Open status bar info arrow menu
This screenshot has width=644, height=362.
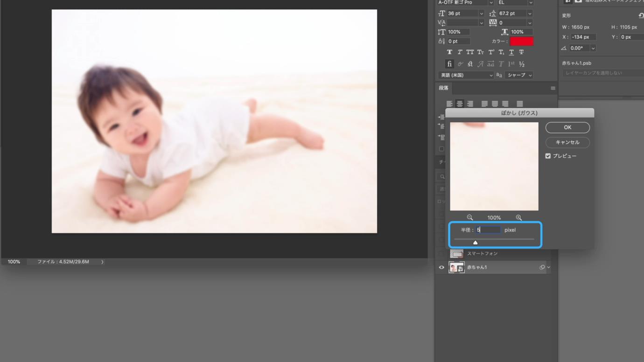click(102, 262)
